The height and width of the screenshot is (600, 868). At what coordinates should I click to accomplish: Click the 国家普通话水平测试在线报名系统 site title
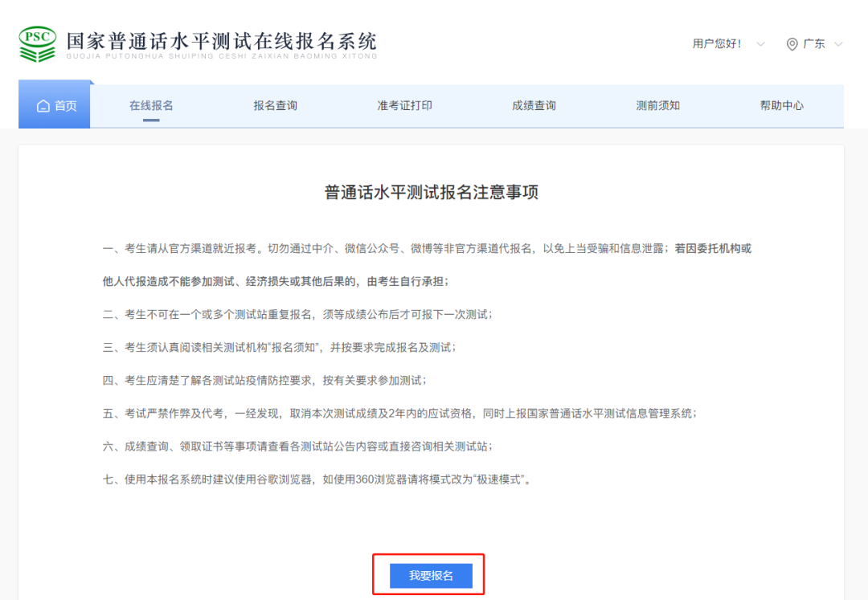(222, 40)
